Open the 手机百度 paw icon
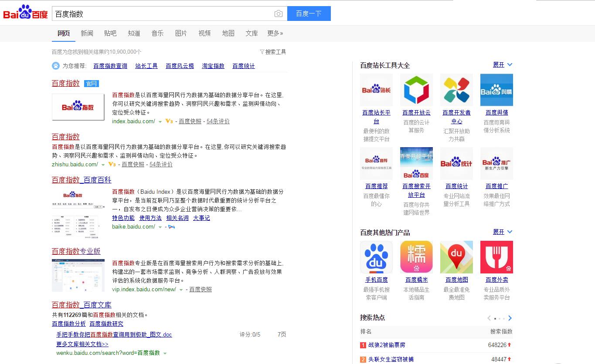This screenshot has width=595, height=364. coord(376,257)
